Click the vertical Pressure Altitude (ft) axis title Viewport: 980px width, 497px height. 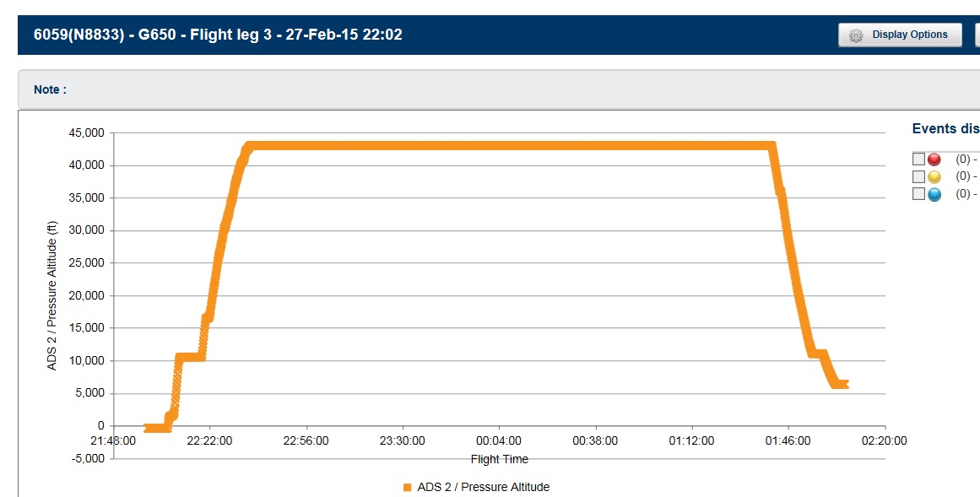(52, 294)
